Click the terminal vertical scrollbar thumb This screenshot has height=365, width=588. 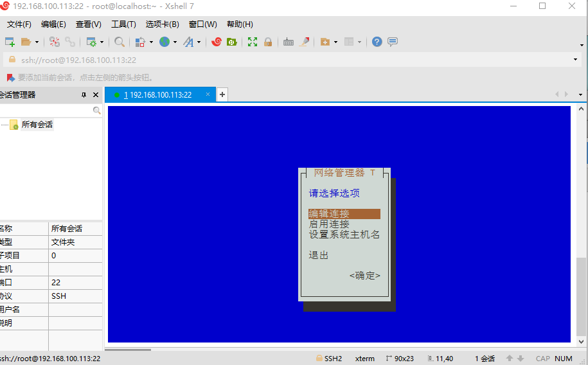tap(581, 296)
